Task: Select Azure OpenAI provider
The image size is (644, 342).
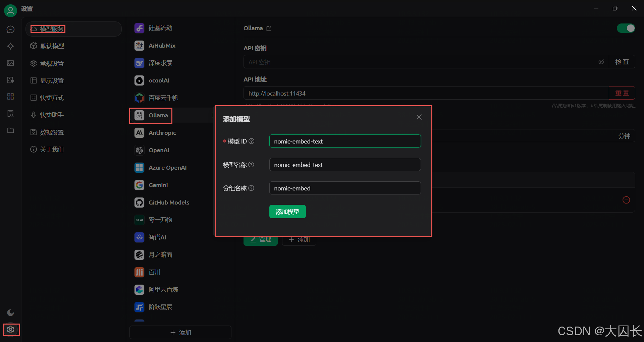Action: pyautogui.click(x=171, y=168)
